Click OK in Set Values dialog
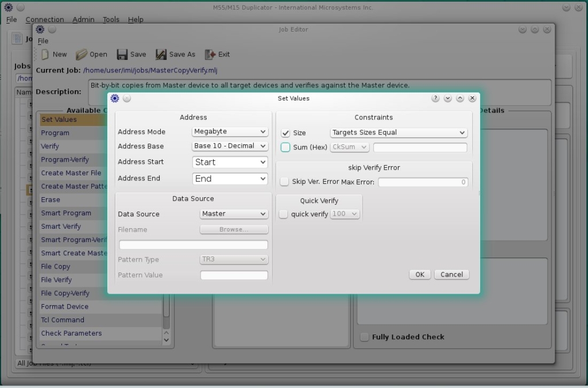 [420, 274]
